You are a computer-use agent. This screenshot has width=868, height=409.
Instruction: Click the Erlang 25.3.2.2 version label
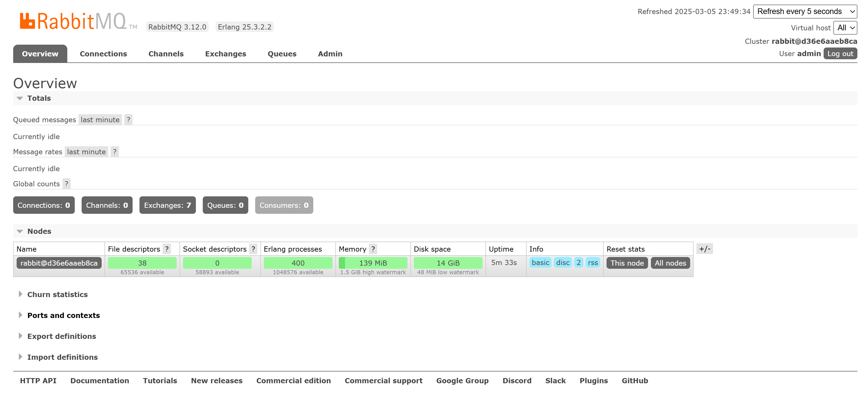click(245, 27)
